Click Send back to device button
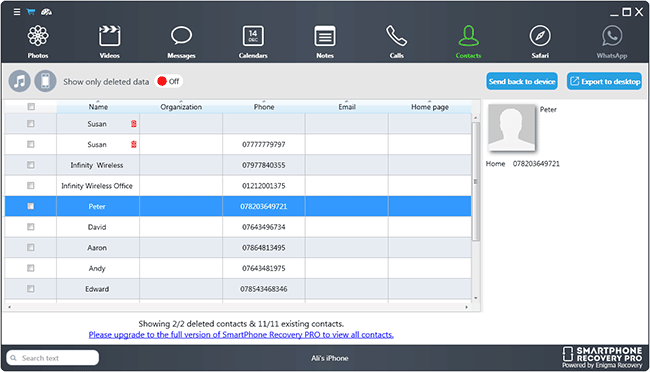 click(522, 81)
